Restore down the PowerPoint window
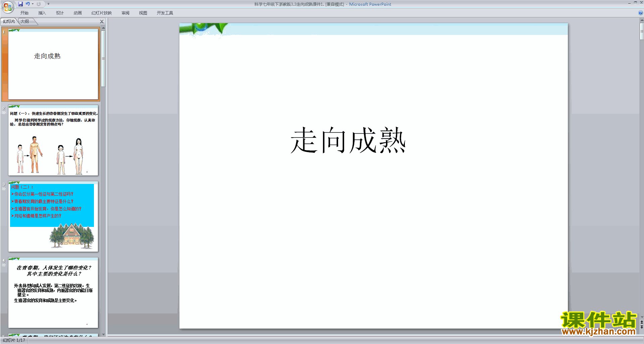 click(x=635, y=3)
